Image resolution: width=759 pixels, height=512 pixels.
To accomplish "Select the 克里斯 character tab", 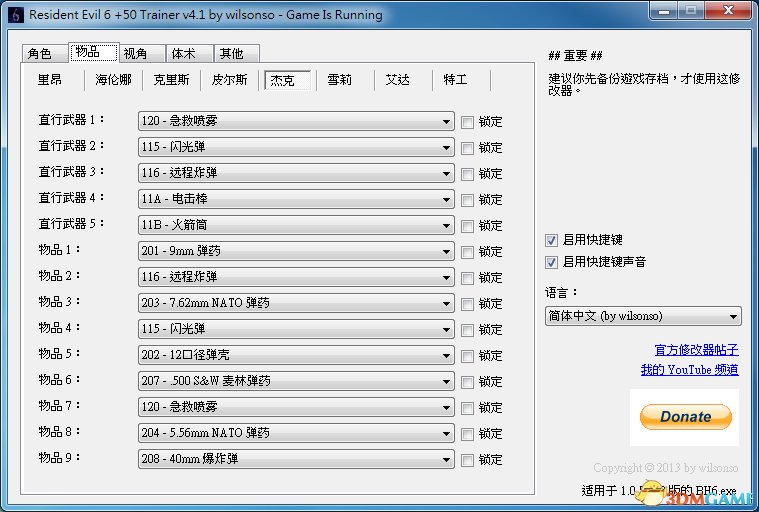I will tap(171, 80).
